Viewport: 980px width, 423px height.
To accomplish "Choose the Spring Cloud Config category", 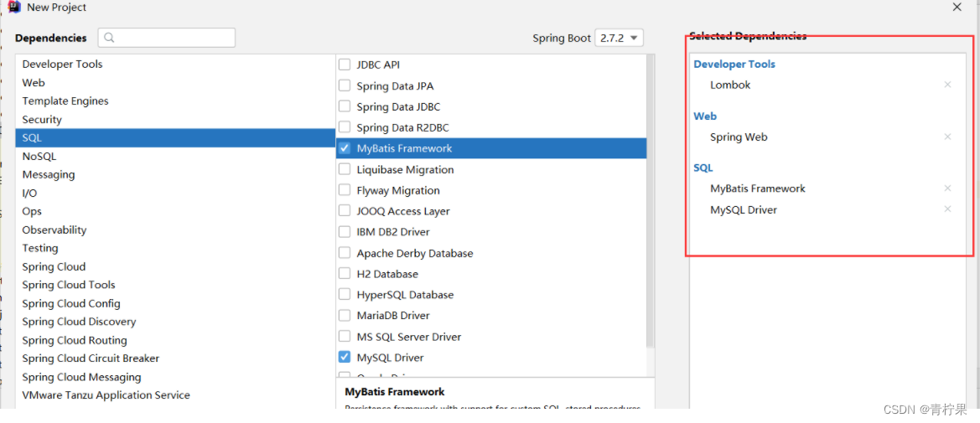I will click(x=71, y=303).
